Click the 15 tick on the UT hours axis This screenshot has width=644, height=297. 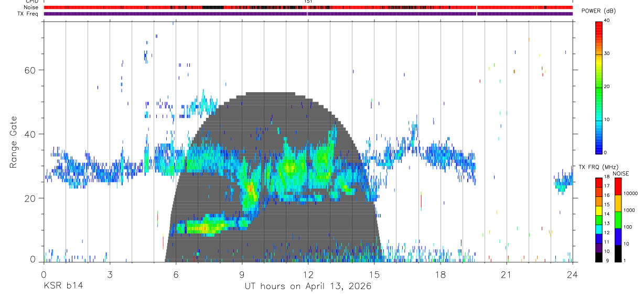[374, 274]
